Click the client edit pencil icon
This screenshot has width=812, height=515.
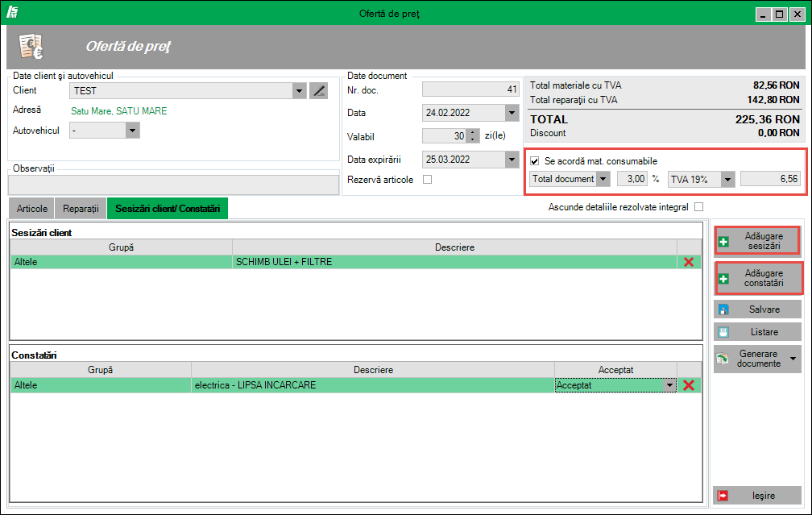pyautogui.click(x=318, y=91)
